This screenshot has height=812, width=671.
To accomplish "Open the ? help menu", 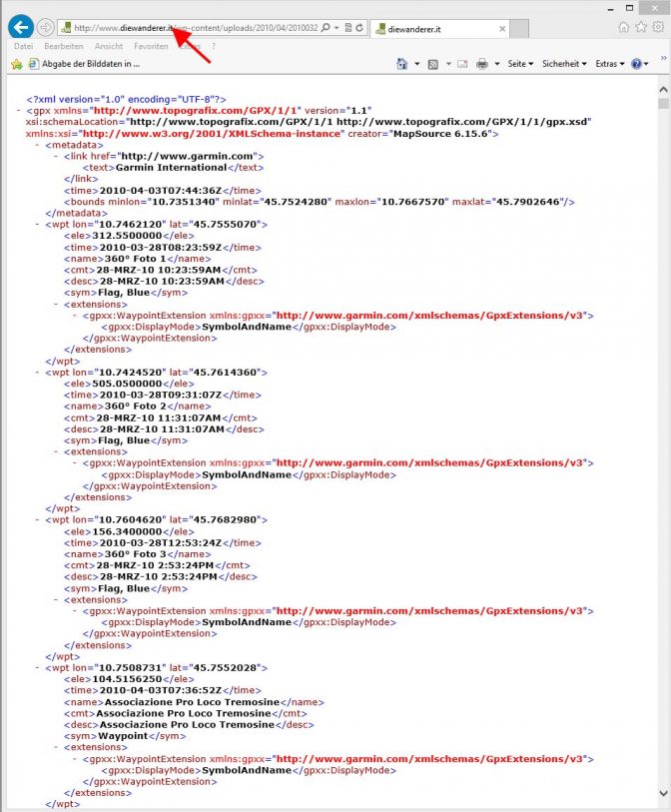I will click(x=214, y=46).
